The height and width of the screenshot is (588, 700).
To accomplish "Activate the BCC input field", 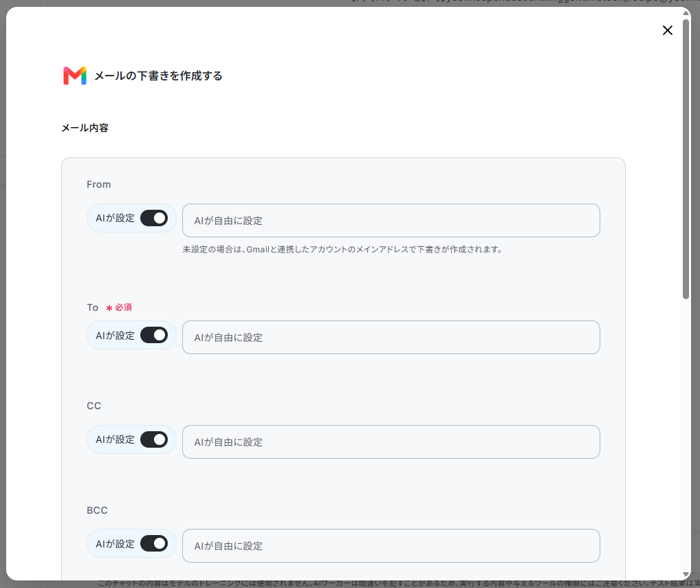I will coord(391,546).
